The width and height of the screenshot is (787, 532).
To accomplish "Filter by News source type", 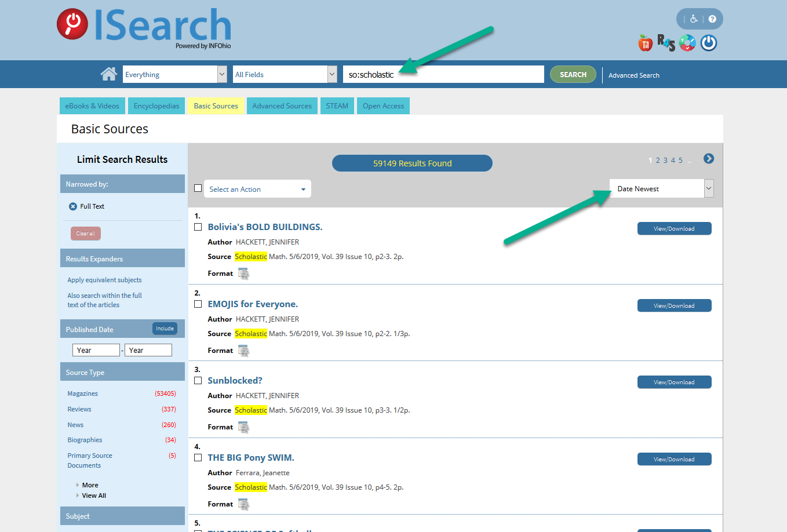I will (75, 425).
